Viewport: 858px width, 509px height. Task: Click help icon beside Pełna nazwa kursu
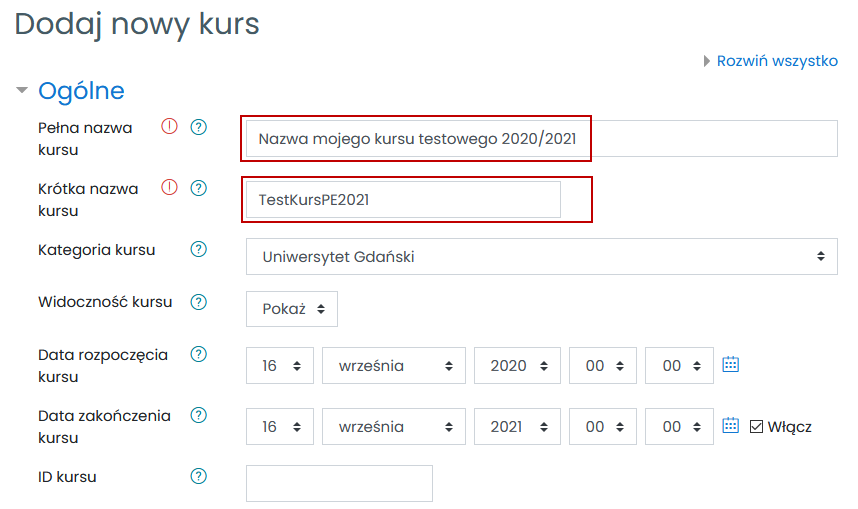point(198,127)
